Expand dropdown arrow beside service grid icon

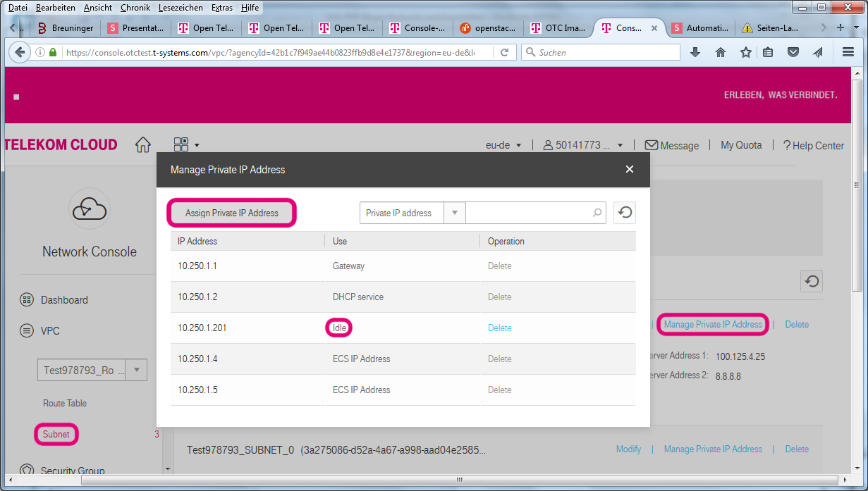197,146
